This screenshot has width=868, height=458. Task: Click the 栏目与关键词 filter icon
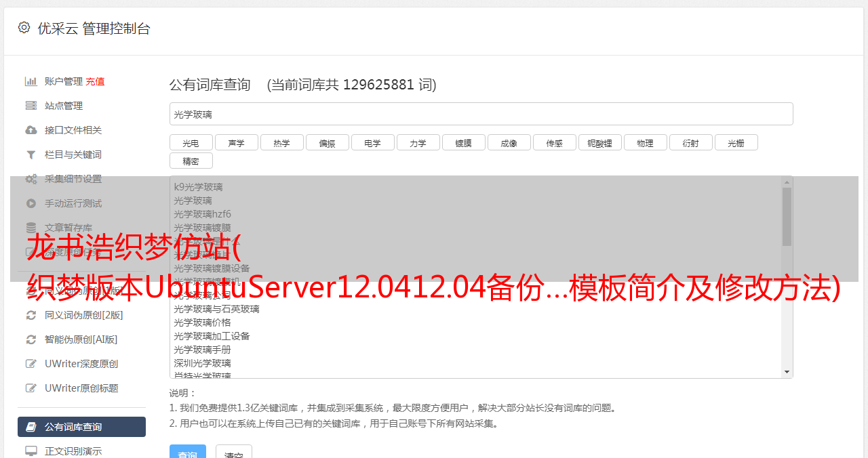click(x=31, y=154)
